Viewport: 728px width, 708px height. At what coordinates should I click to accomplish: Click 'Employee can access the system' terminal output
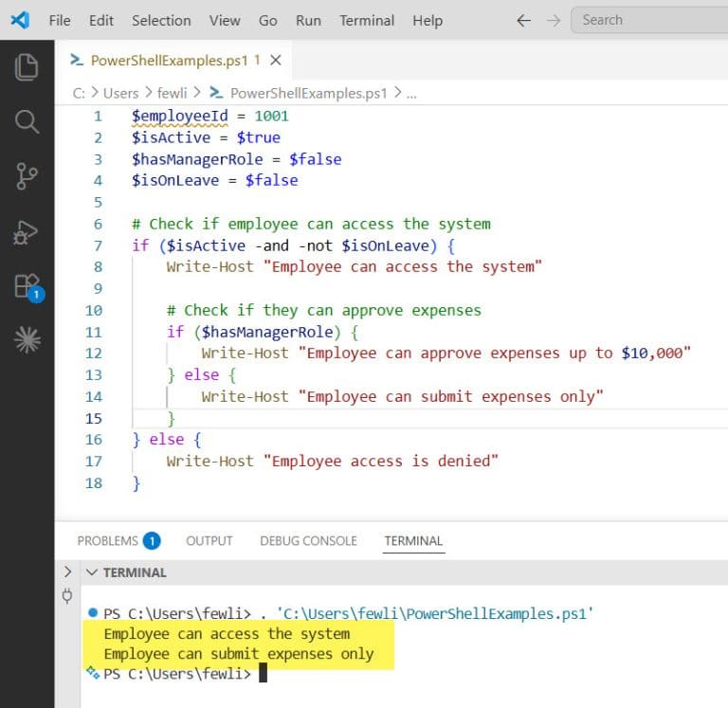point(227,634)
